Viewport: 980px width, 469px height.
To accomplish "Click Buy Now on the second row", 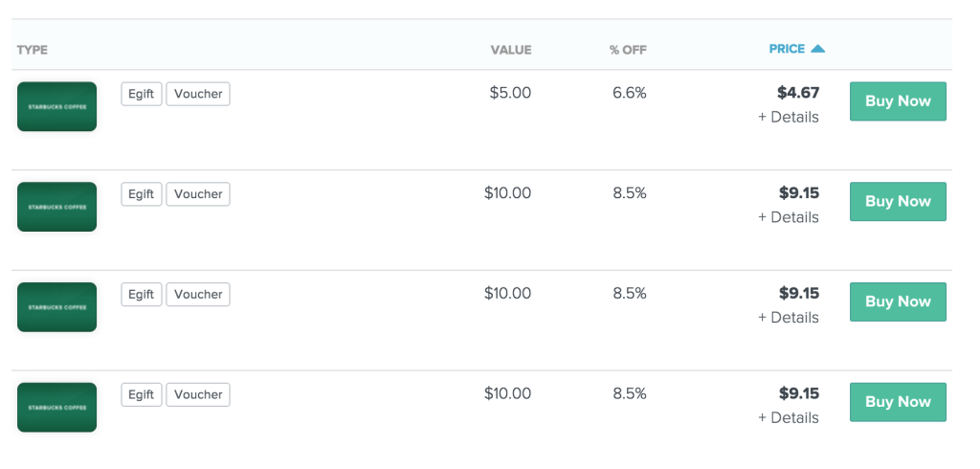I will pos(898,201).
